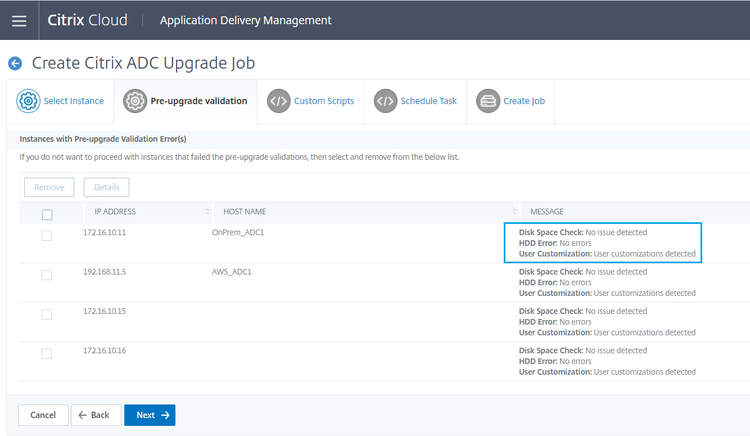Sort by the IP ADDRESS column arrows

(208, 211)
